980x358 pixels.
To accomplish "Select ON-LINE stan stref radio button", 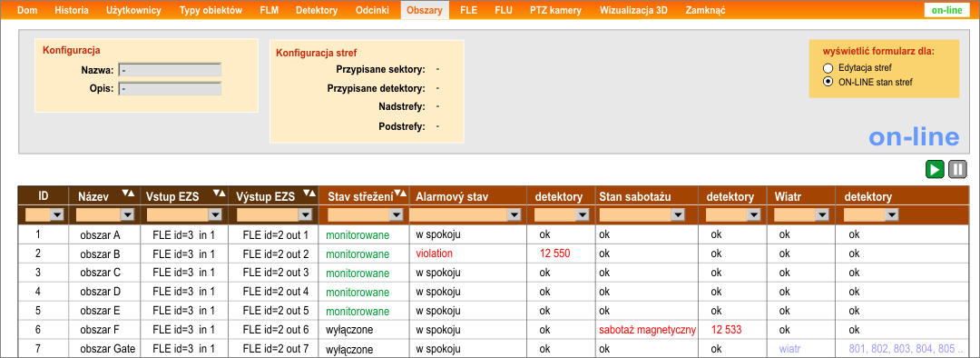I will (x=828, y=82).
